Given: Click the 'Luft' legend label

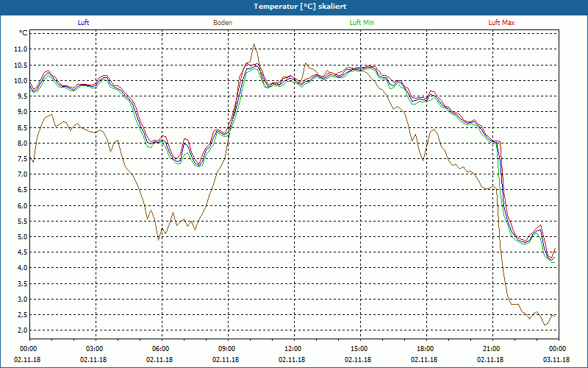Looking at the screenshot, I should click(83, 23).
